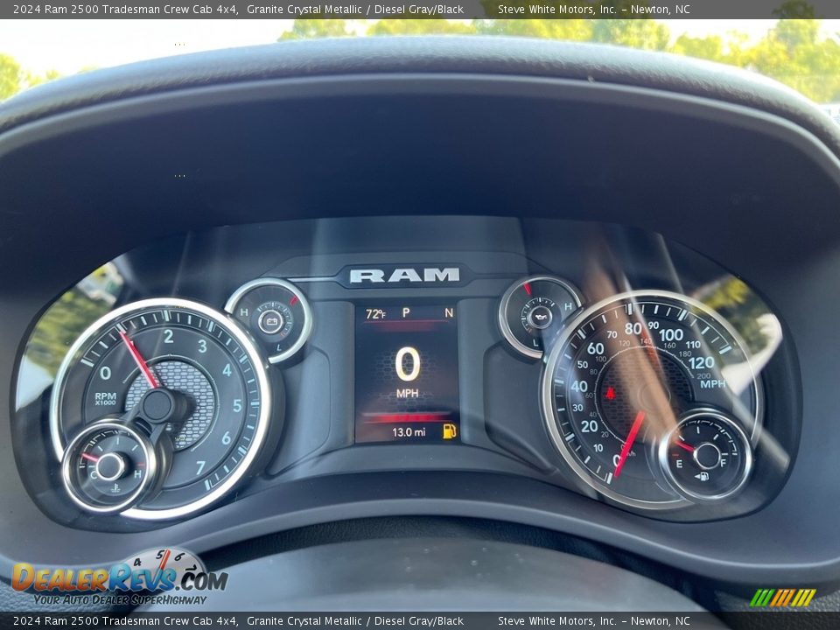The height and width of the screenshot is (630, 840).
Task: Click the top 'Steve White Motors, Inc. - Newton, NC' caption
Action: [x=593, y=9]
